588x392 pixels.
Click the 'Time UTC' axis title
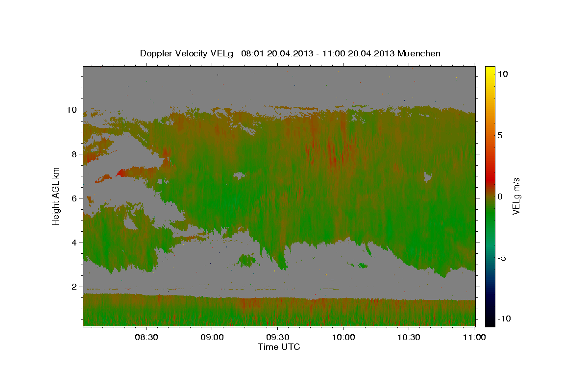click(279, 347)
